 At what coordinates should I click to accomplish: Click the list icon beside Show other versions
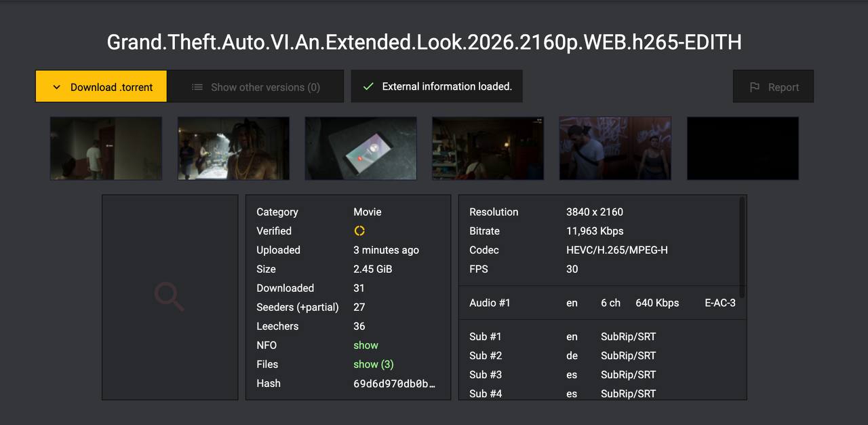click(197, 87)
